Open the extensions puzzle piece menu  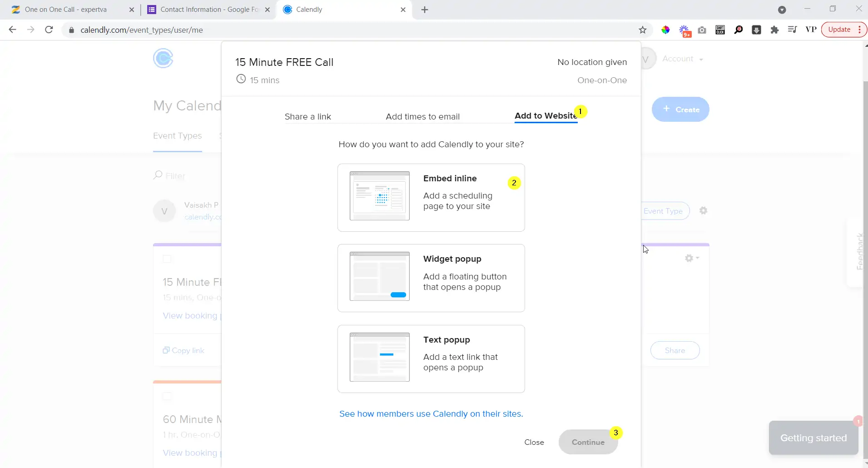click(774, 30)
